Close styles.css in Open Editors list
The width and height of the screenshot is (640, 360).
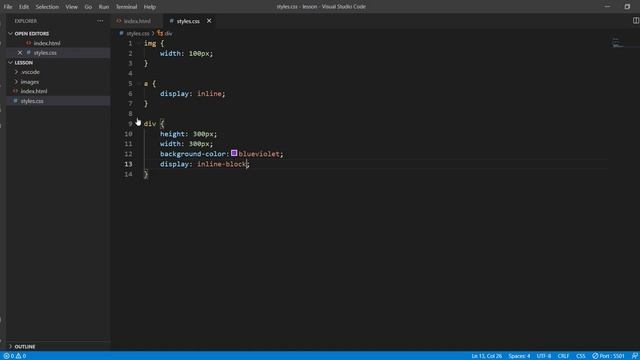20,53
